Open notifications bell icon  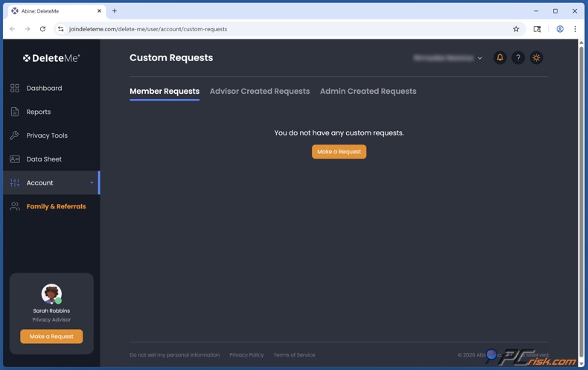tap(499, 57)
